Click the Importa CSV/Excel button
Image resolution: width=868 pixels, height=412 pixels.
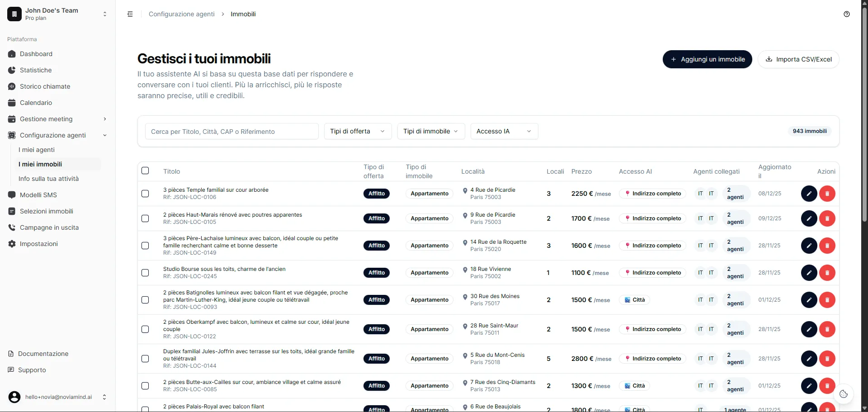[798, 59]
